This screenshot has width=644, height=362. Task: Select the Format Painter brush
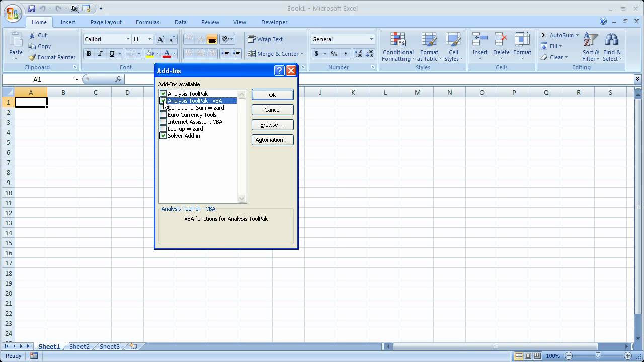click(x=32, y=57)
